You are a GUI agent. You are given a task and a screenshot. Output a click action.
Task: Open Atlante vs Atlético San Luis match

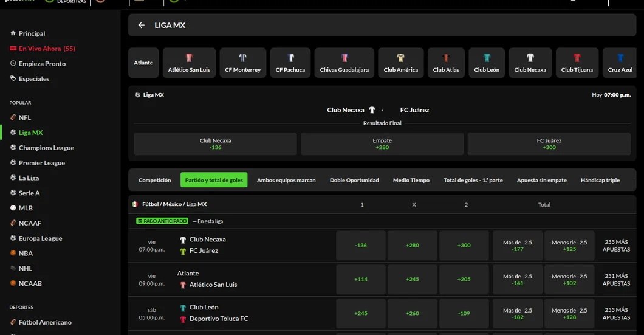click(x=207, y=279)
